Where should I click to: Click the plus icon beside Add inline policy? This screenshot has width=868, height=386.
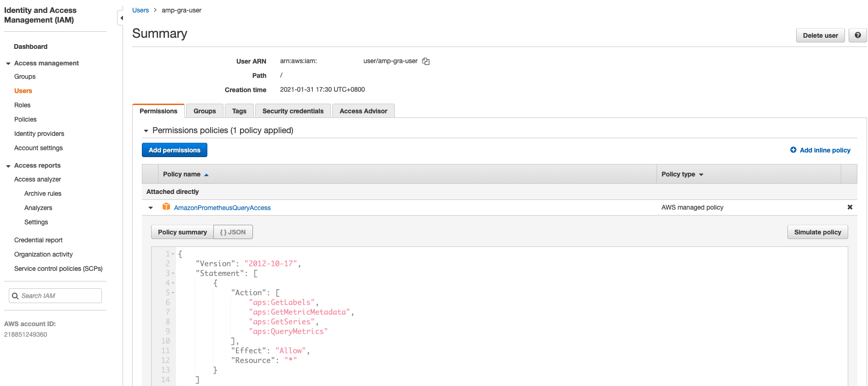pyautogui.click(x=793, y=150)
